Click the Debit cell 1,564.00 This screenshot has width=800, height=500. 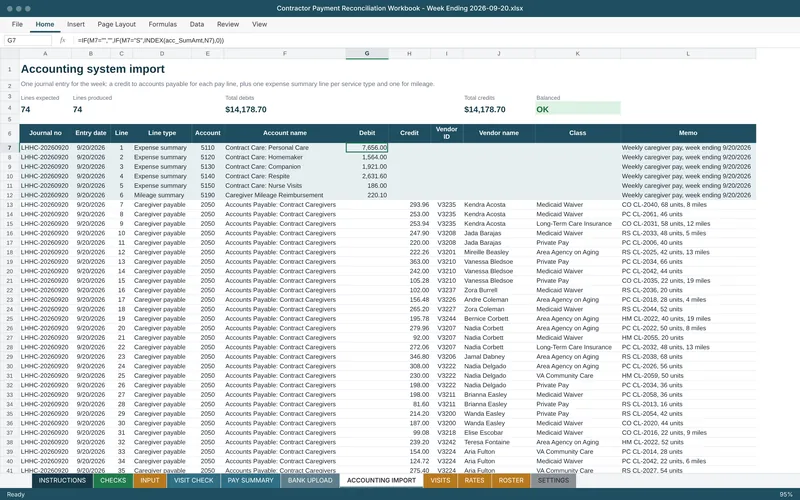[x=367, y=157]
